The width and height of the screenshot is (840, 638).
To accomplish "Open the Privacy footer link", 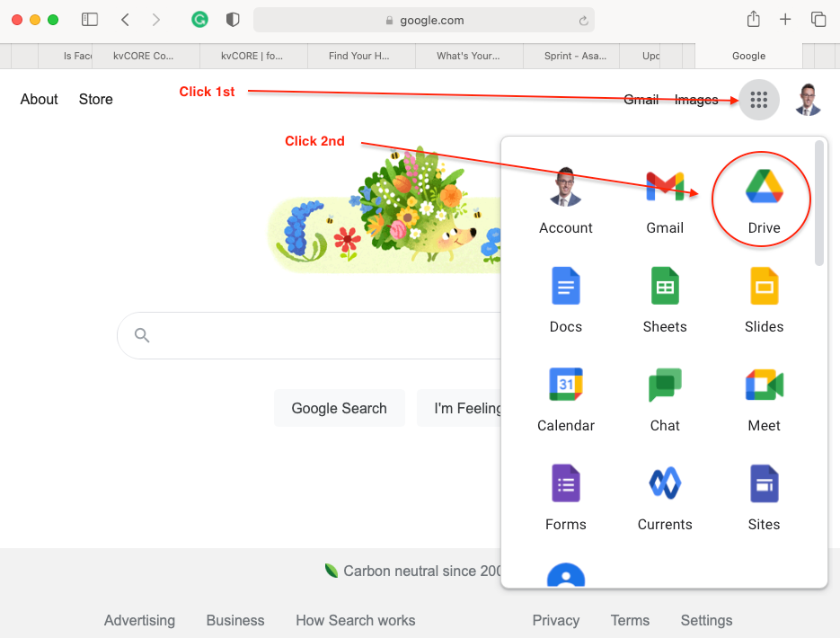I will (x=555, y=620).
